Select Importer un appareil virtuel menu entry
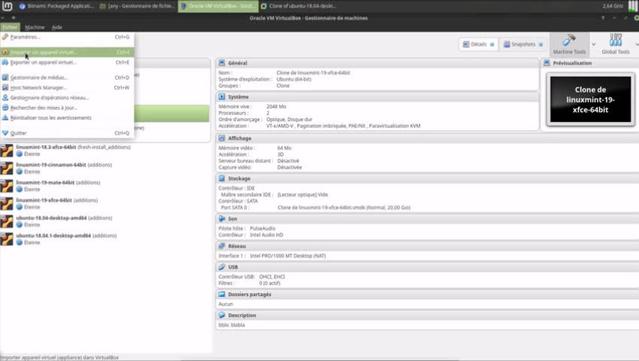The height and width of the screenshot is (361, 639). 67,52
